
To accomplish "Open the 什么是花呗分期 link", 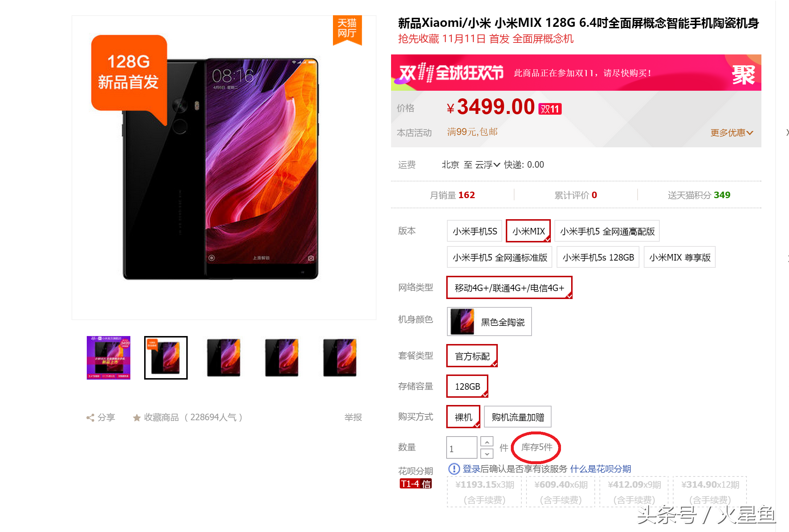I will tap(601, 469).
